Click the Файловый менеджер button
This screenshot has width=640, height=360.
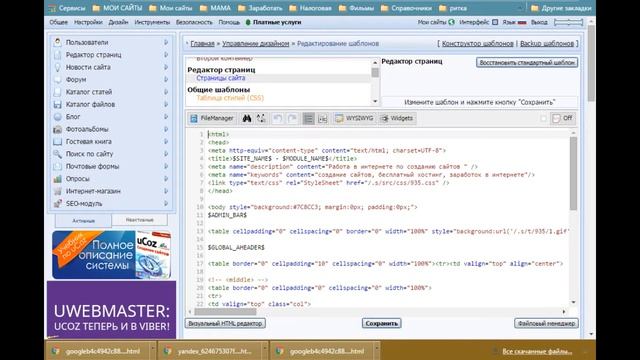point(546,323)
